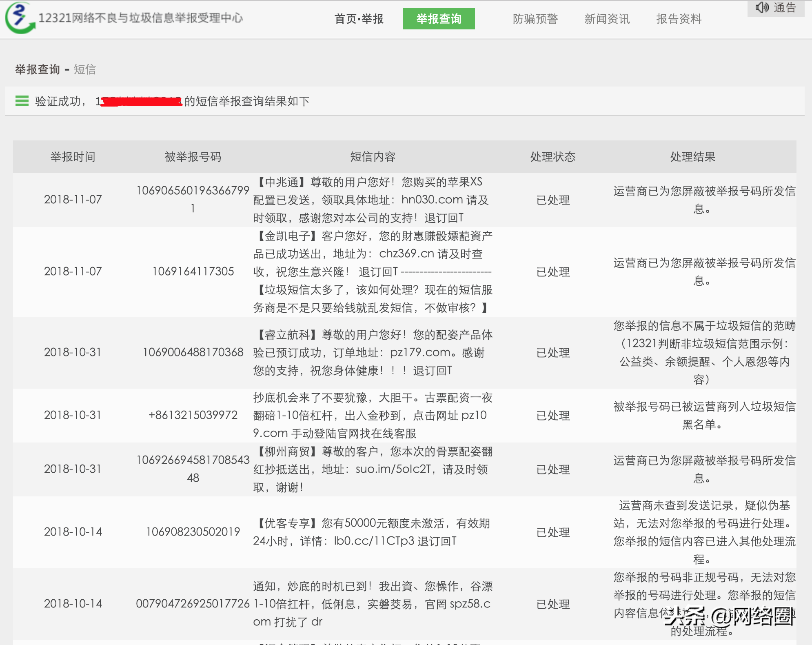Click the 短信内容 column header
The width and height of the screenshot is (812, 645).
point(372,156)
